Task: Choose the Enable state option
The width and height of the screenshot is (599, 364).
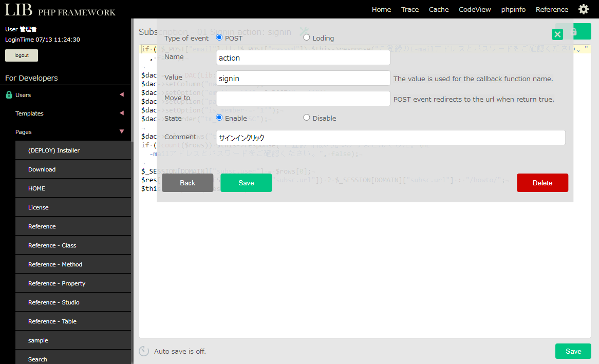Action: [219, 118]
